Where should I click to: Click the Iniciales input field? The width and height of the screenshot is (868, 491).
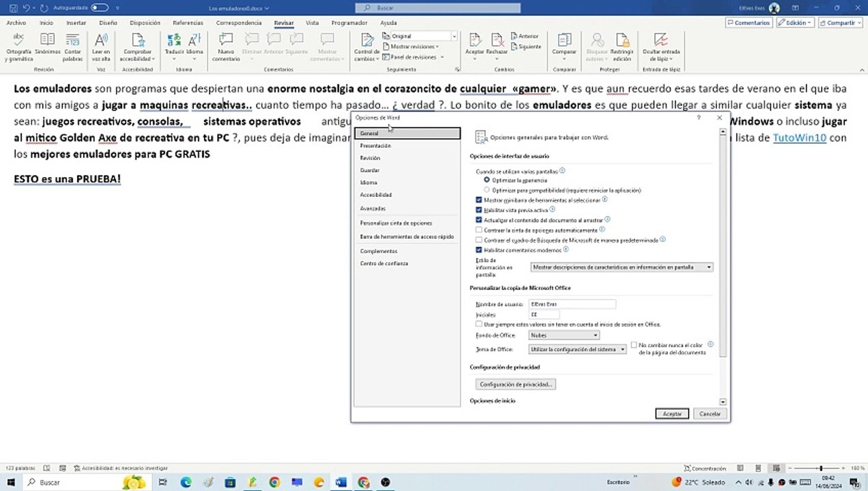(544, 315)
